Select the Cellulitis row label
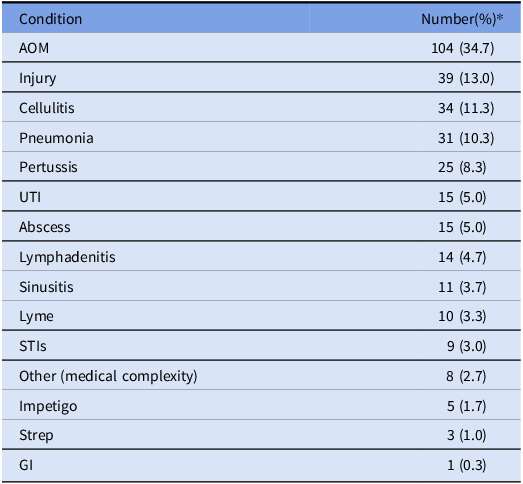The image size is (523, 484). point(47,108)
